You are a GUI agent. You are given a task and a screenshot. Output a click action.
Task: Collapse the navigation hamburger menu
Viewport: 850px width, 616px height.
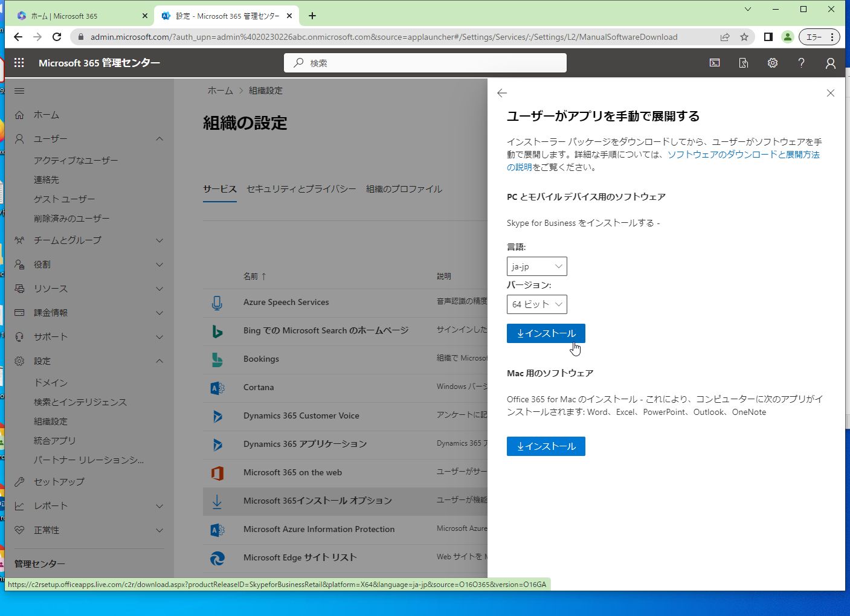click(19, 91)
